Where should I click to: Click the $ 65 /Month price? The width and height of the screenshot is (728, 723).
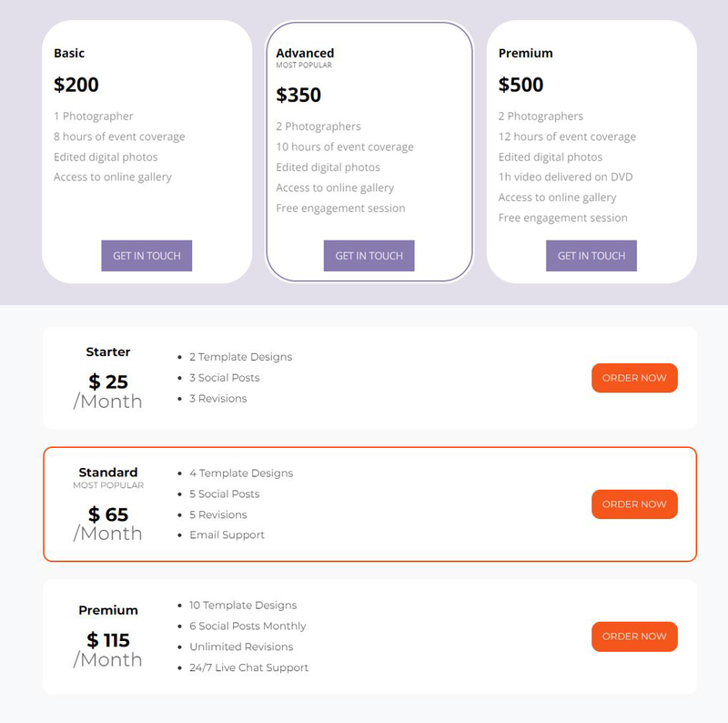click(x=107, y=524)
